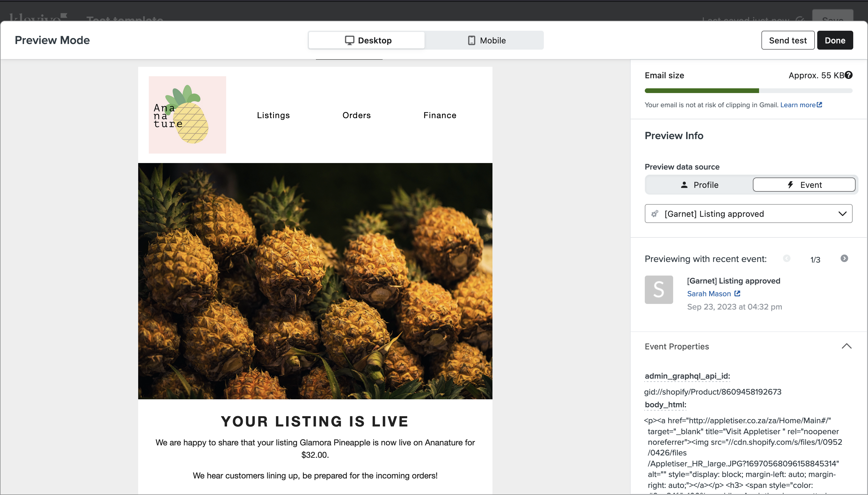Click the email size progress bar
This screenshot has height=495, width=868.
(x=748, y=91)
